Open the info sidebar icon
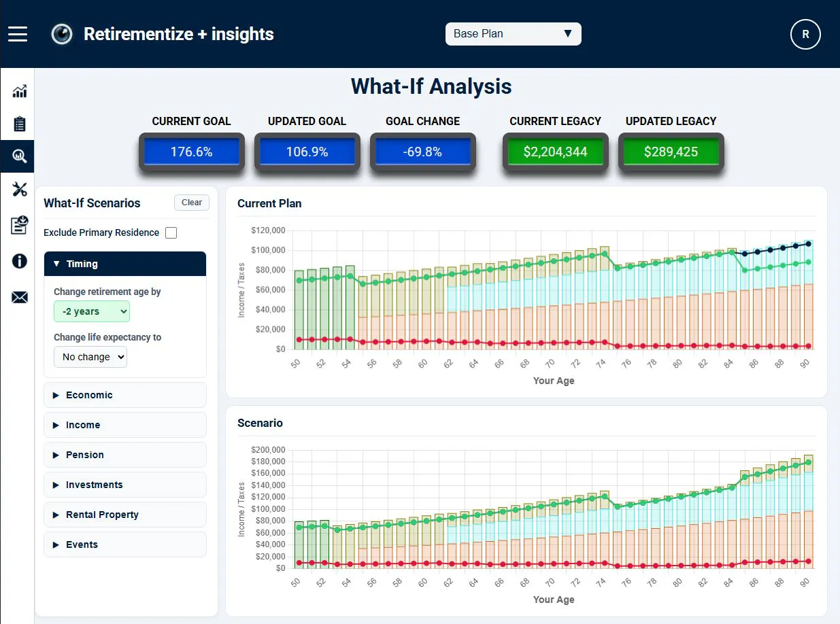 point(20,261)
